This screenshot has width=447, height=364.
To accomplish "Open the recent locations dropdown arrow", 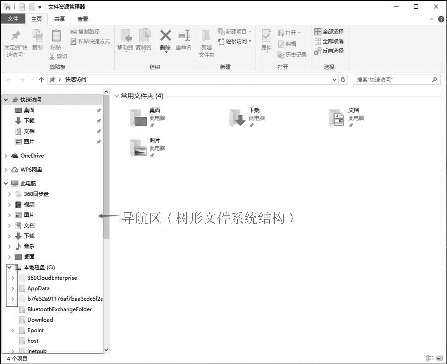I will click(x=32, y=80).
